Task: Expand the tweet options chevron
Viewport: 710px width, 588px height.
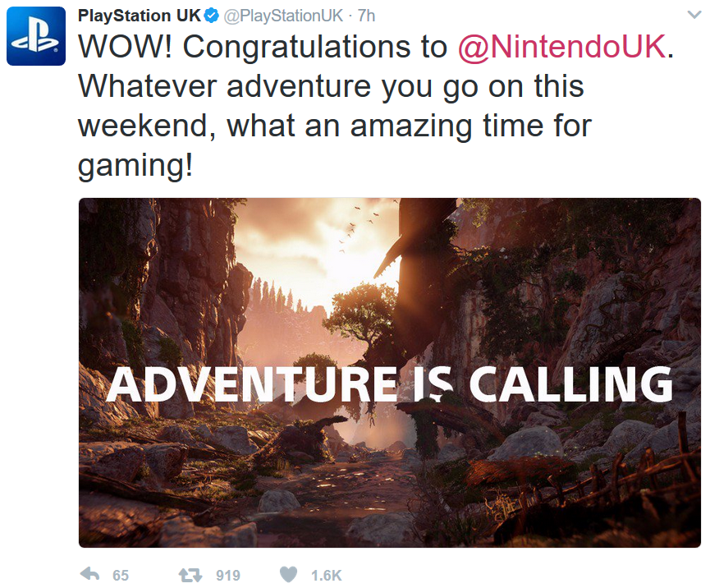Action: (x=694, y=15)
